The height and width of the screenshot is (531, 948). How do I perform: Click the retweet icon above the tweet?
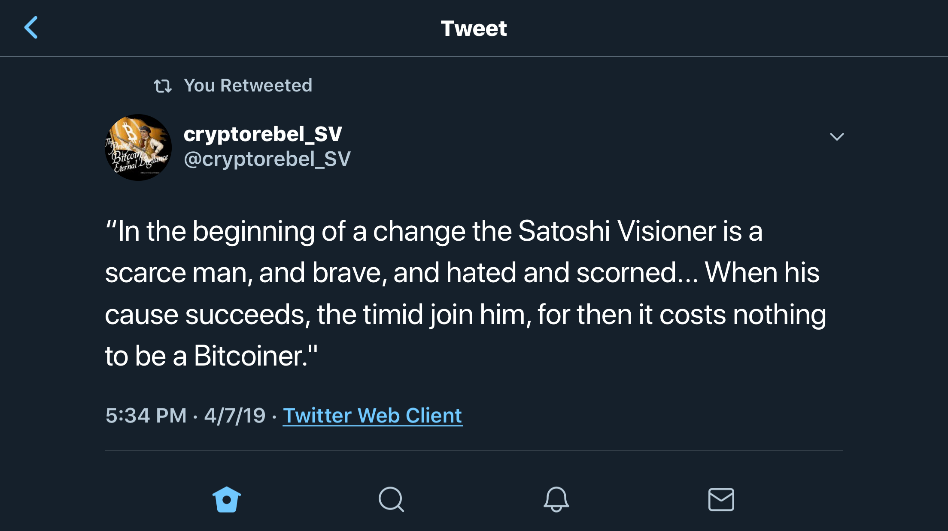tap(162, 86)
